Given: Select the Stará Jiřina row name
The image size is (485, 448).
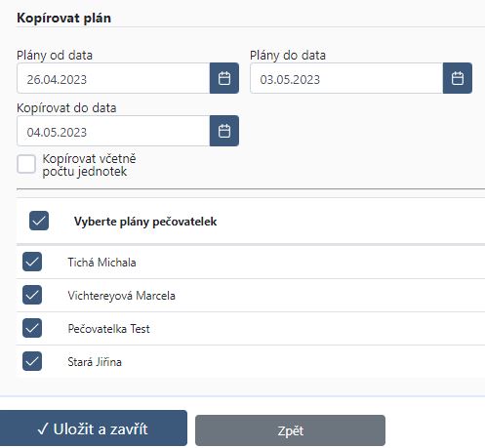Looking at the screenshot, I should [95, 362].
